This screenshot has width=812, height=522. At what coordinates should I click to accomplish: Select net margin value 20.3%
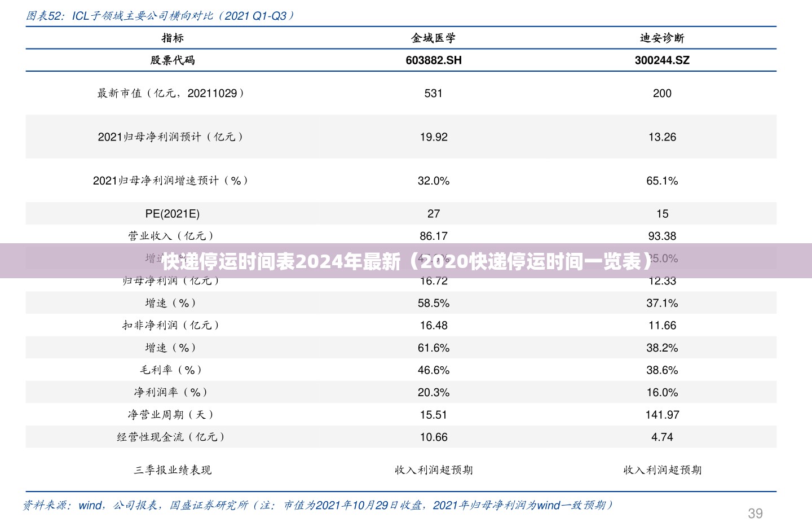434,392
